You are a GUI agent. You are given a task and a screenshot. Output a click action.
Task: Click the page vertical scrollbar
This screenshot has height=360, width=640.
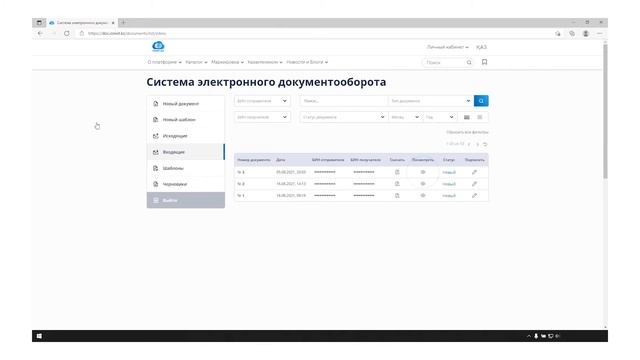(605, 111)
